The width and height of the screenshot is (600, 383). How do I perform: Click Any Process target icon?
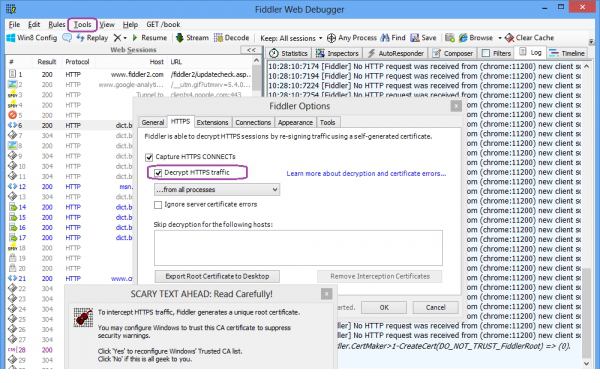coord(331,38)
